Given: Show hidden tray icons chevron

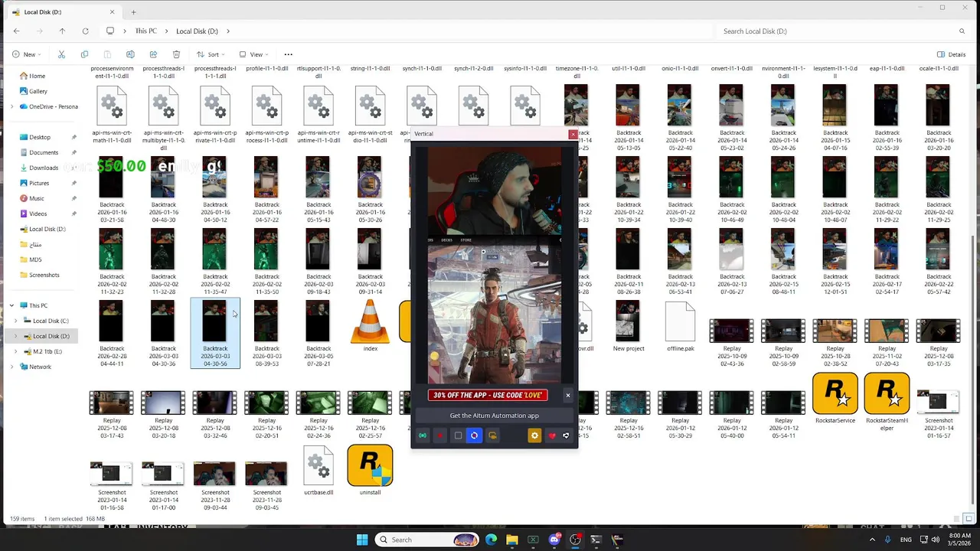Looking at the screenshot, I should click(872, 540).
